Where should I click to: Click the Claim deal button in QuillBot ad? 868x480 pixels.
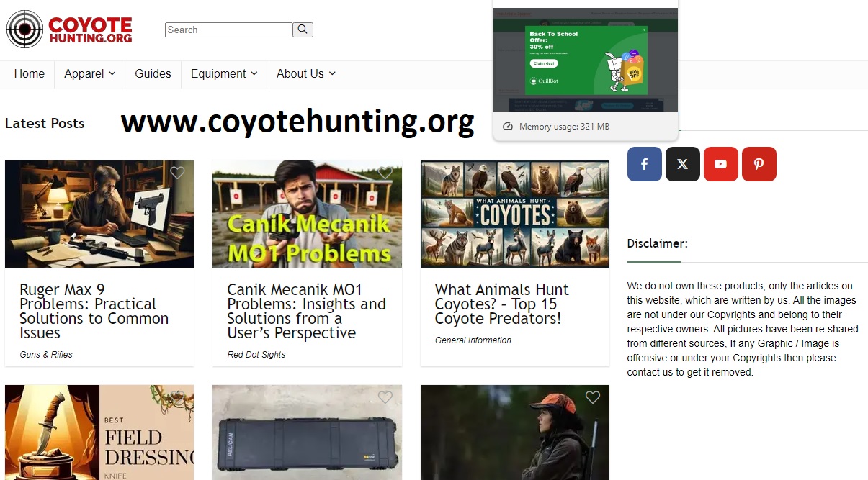tap(544, 63)
